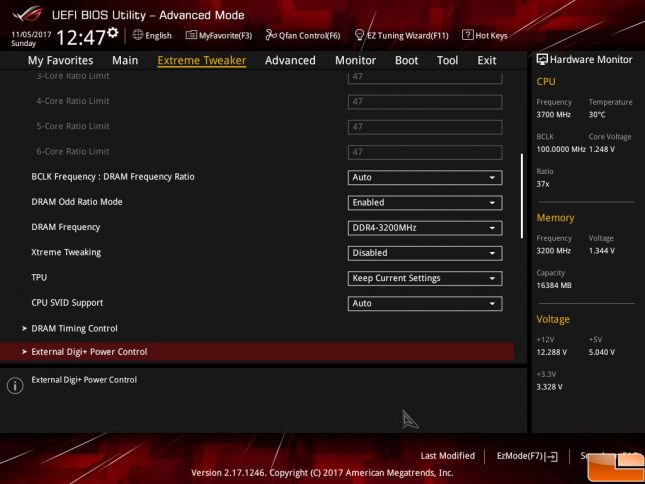
Task: Click the Ratio 37x value
Action: tap(543, 184)
